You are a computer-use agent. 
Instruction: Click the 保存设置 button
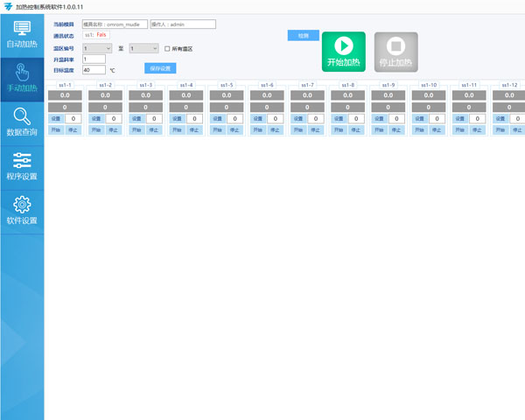click(159, 67)
